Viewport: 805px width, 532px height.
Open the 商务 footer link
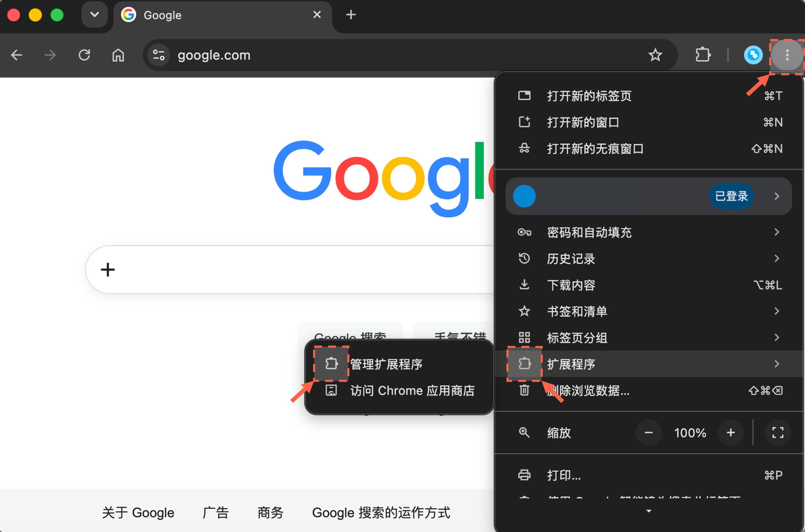(x=270, y=513)
